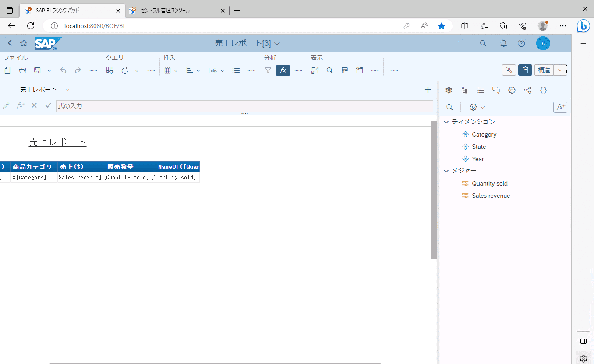The height and width of the screenshot is (364, 594).
Task: Collapse the メジャー tree section
Action: tap(446, 171)
